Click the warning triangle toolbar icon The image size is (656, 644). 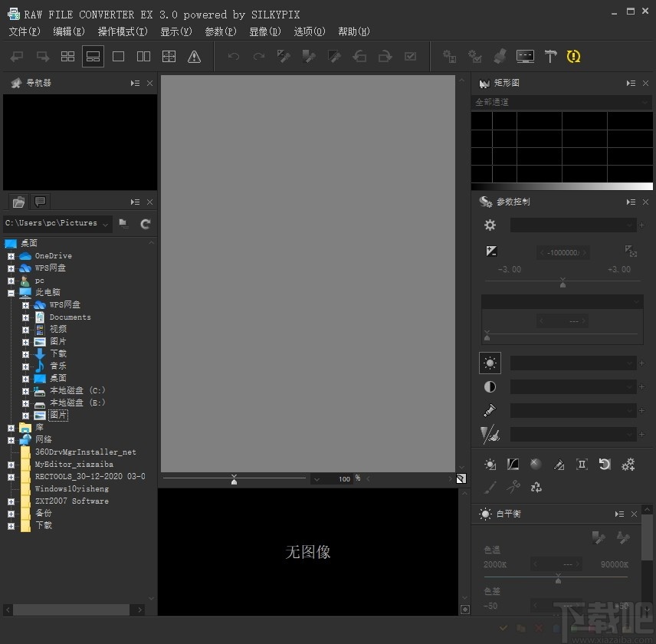(194, 57)
